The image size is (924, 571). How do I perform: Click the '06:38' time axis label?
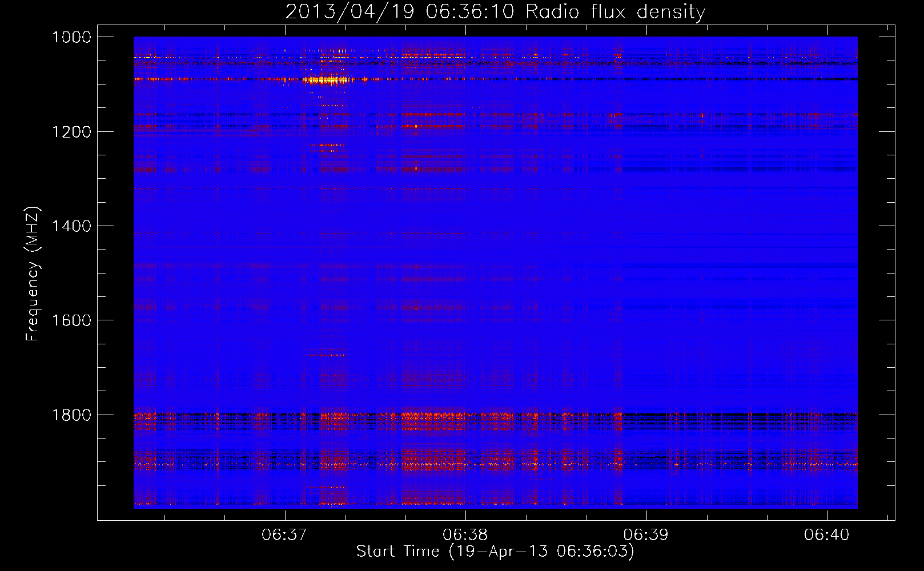465,535
